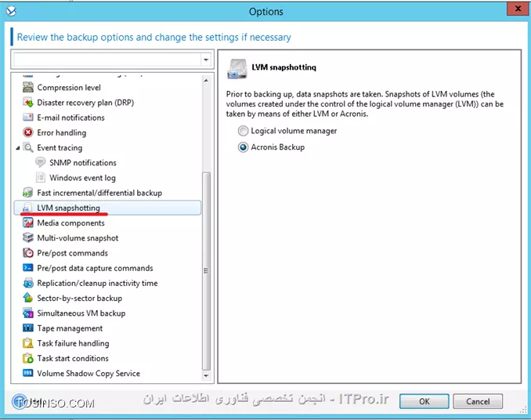Open Tape management option
531x420 pixels.
coord(70,328)
